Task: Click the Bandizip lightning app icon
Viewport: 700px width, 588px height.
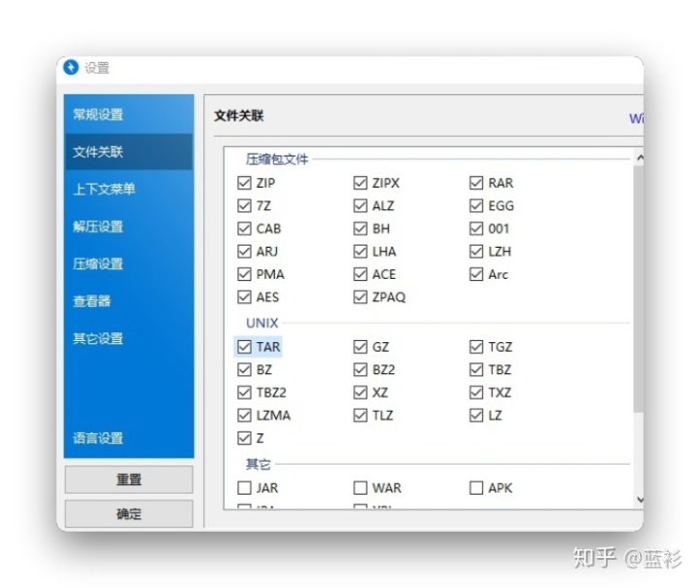Action: coord(71,67)
